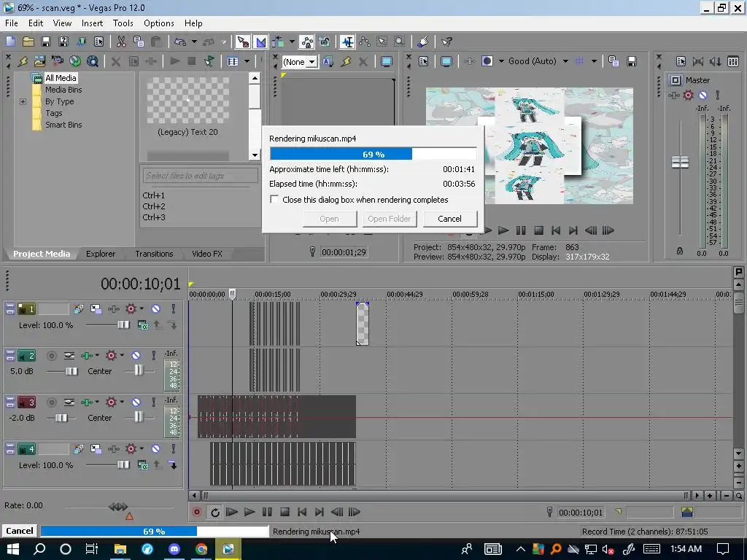This screenshot has height=560, width=747.
Task: Click the timeline Record button
Action: point(196,513)
